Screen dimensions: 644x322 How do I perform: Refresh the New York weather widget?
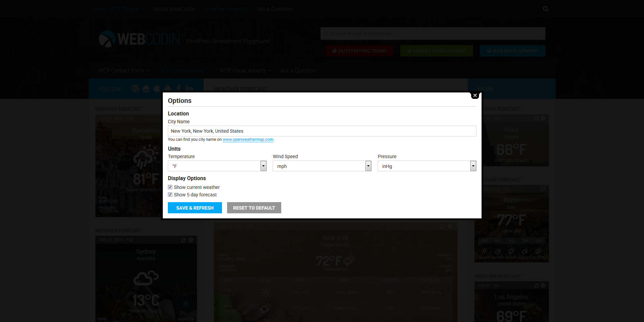(442, 227)
